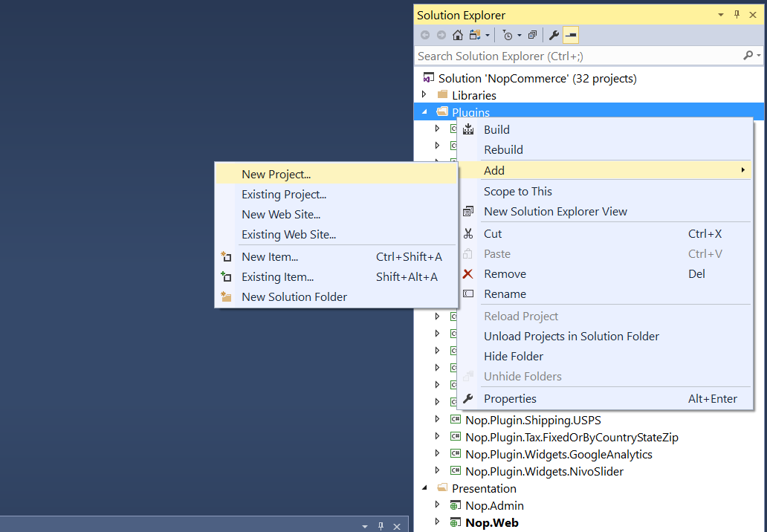The image size is (767, 532).
Task: Select New Project… from the Add submenu
Action: click(336, 174)
